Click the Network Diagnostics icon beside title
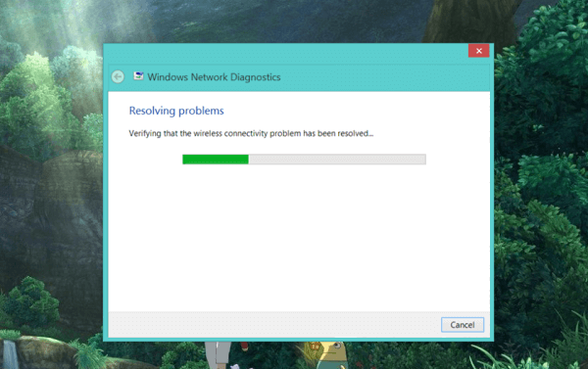588x369 pixels. point(138,76)
